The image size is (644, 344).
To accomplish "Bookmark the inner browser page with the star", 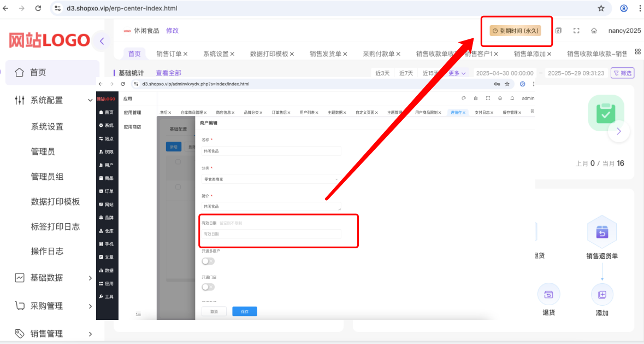I will (507, 84).
